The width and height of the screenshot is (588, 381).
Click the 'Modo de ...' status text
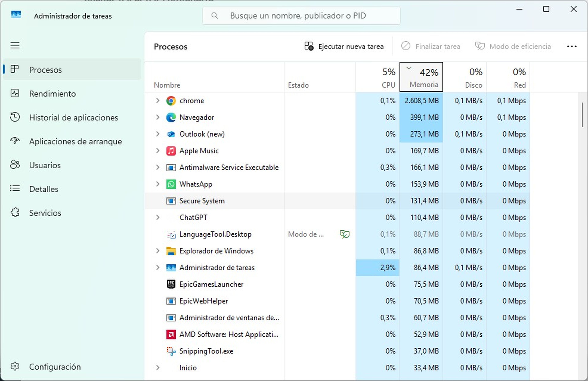306,234
